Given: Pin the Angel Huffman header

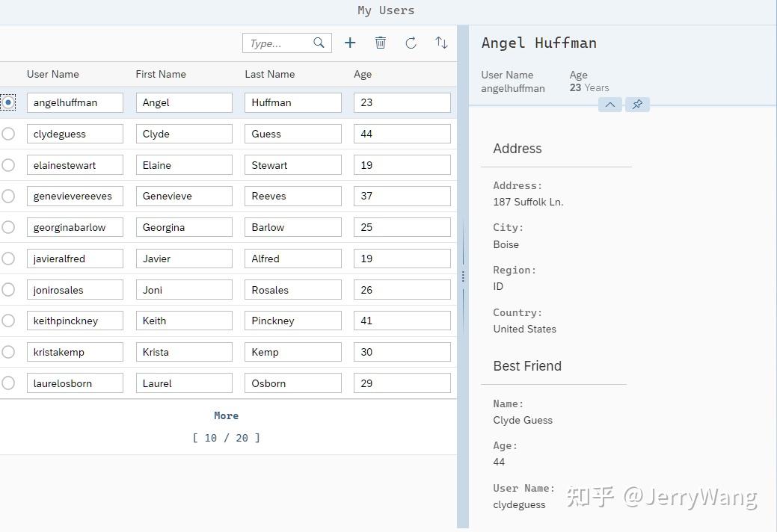Looking at the screenshot, I should pyautogui.click(x=637, y=105).
